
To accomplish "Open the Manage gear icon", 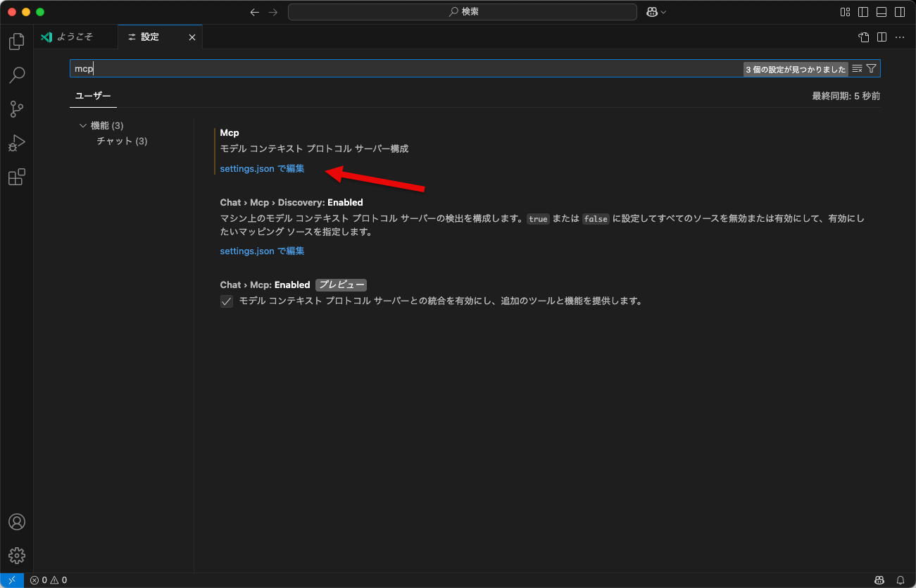I will 17,556.
